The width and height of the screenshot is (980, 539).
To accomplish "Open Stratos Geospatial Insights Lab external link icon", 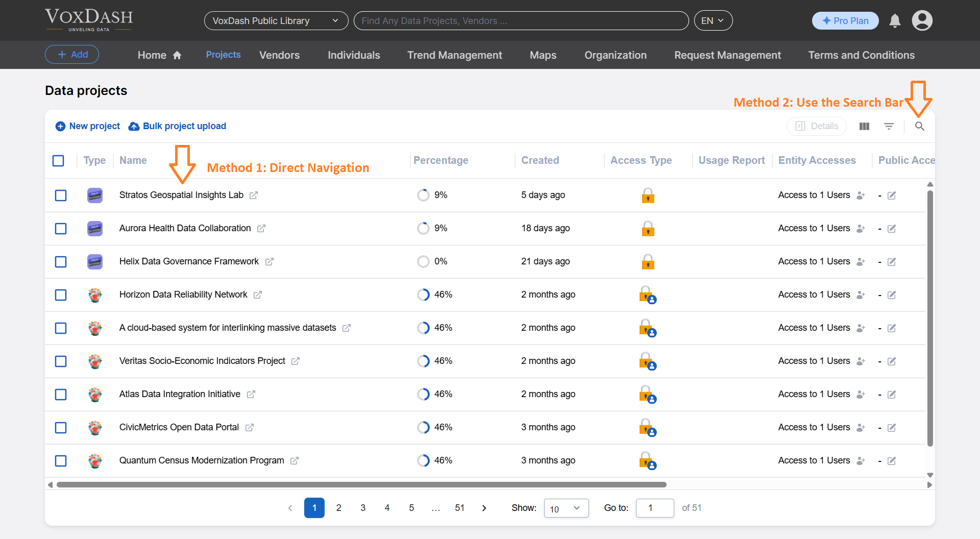I will [254, 195].
